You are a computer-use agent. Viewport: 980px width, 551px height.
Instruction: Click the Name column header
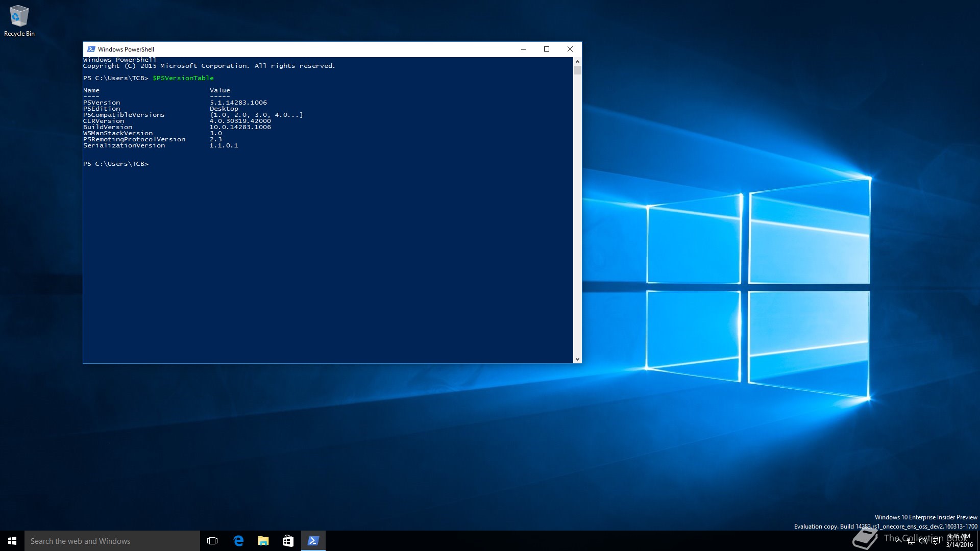(x=91, y=90)
